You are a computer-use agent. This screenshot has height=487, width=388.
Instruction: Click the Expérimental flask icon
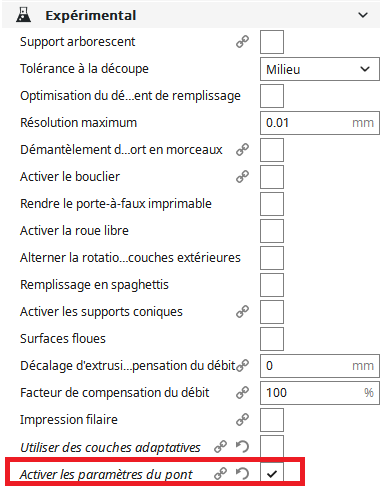23,15
